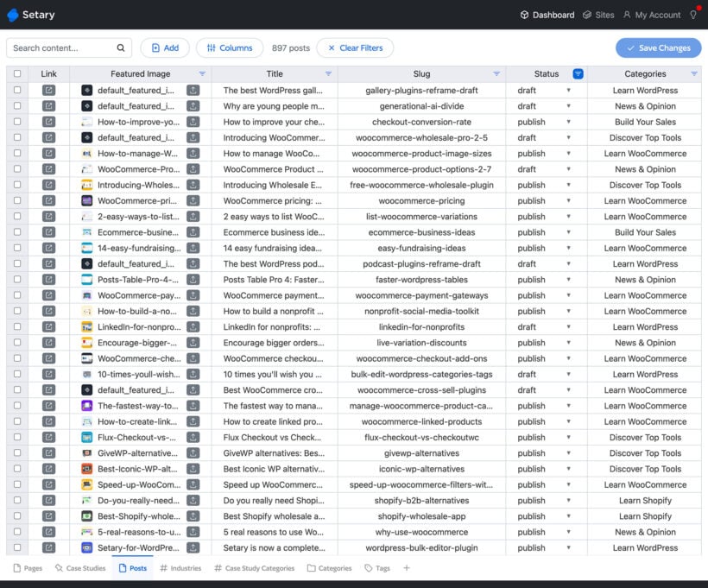This screenshot has height=588, width=708.
Task: Open link icon for woocommerce-pricing row
Action: [x=48, y=200]
